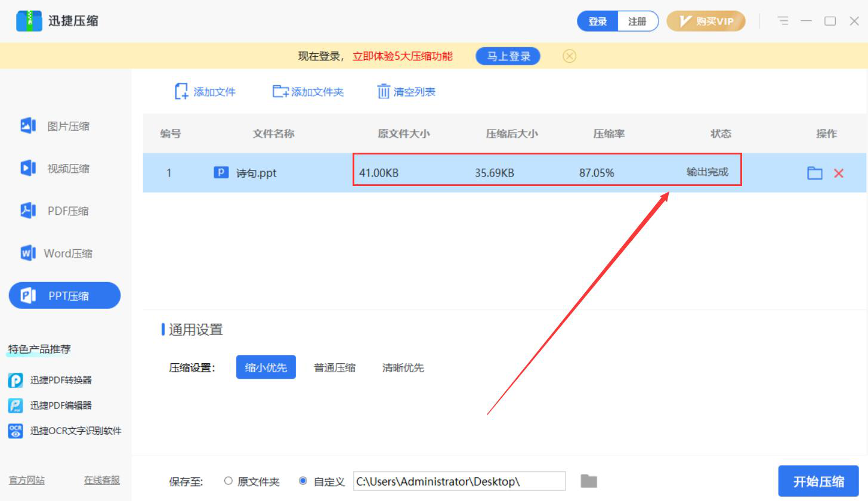Select Word压缩 in the sidebar
This screenshot has width=868, height=501.
(x=57, y=253)
